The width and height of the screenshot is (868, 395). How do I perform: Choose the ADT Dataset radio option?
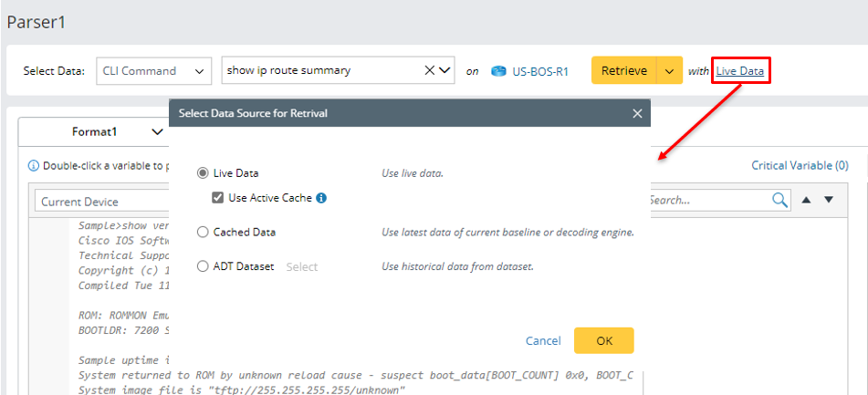[203, 267]
